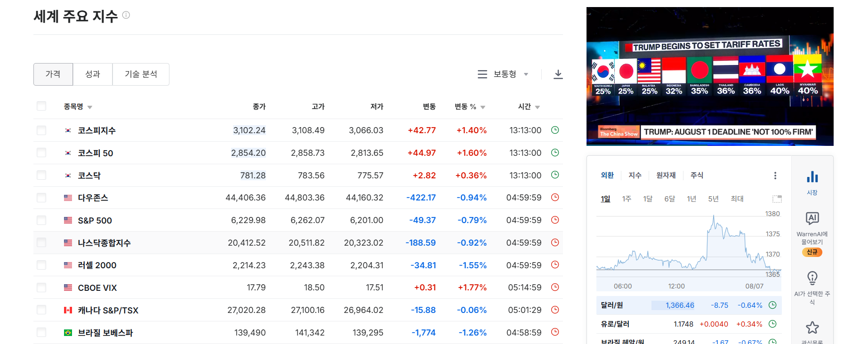Click the clock icon in 코스피 50 row
868x344 pixels.
pos(555,152)
